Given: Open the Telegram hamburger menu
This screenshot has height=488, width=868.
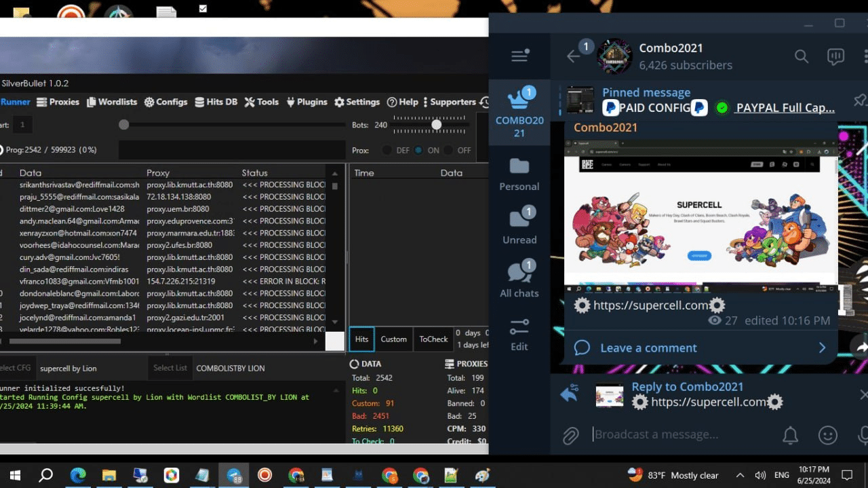Looking at the screenshot, I should 520,56.
